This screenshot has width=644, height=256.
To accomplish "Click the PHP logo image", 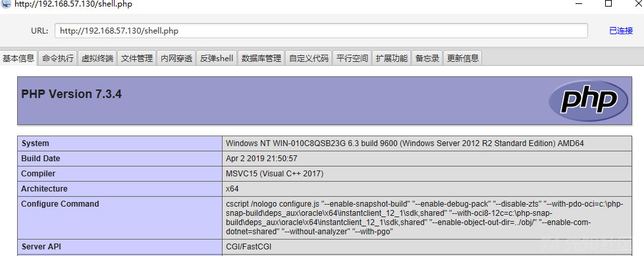I will pos(588,101).
